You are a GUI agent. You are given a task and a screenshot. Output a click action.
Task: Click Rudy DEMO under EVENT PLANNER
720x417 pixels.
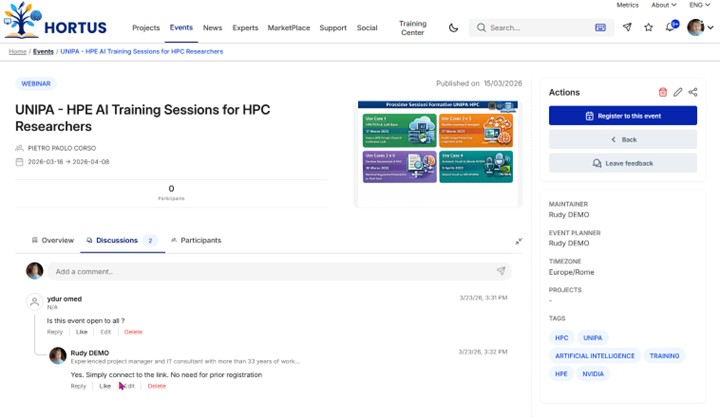(569, 243)
